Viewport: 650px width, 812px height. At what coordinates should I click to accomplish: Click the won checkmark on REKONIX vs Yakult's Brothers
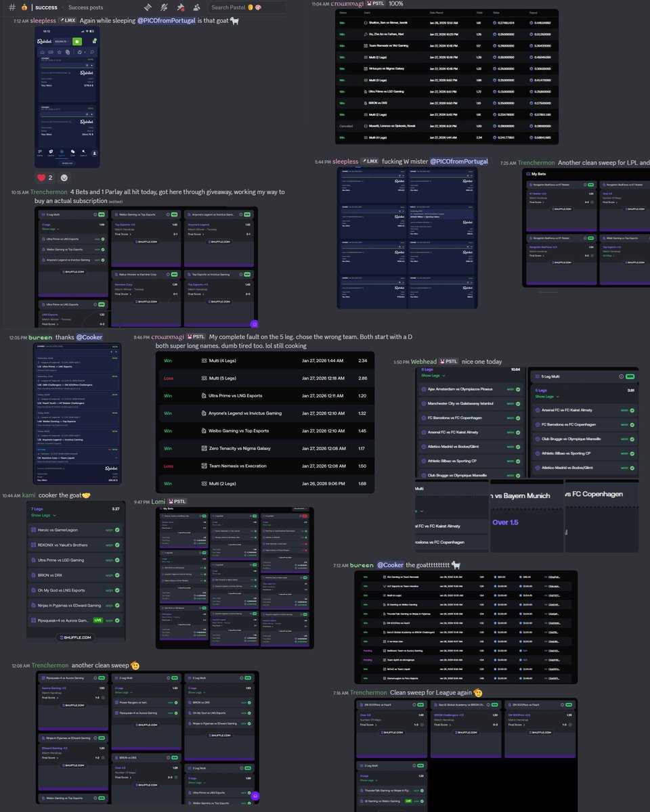[117, 545]
